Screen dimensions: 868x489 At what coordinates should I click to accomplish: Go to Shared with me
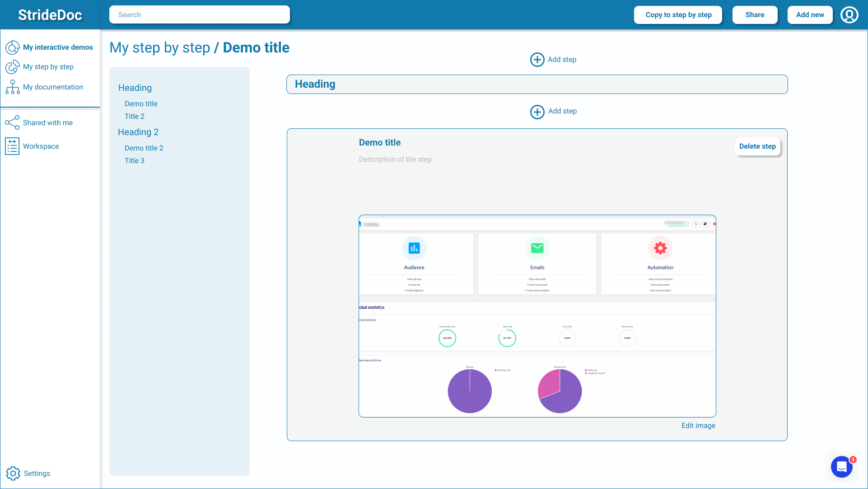click(x=48, y=122)
